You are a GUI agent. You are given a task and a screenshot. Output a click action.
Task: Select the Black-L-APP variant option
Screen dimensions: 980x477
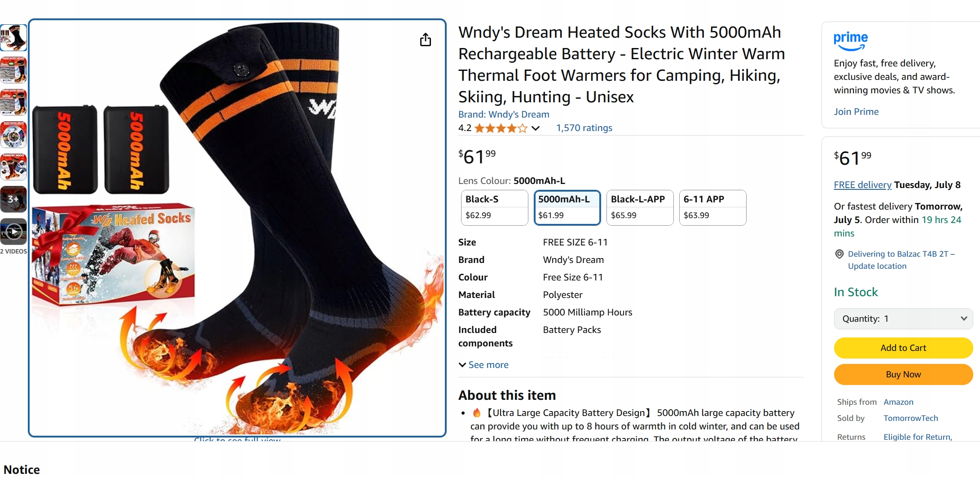(x=640, y=207)
